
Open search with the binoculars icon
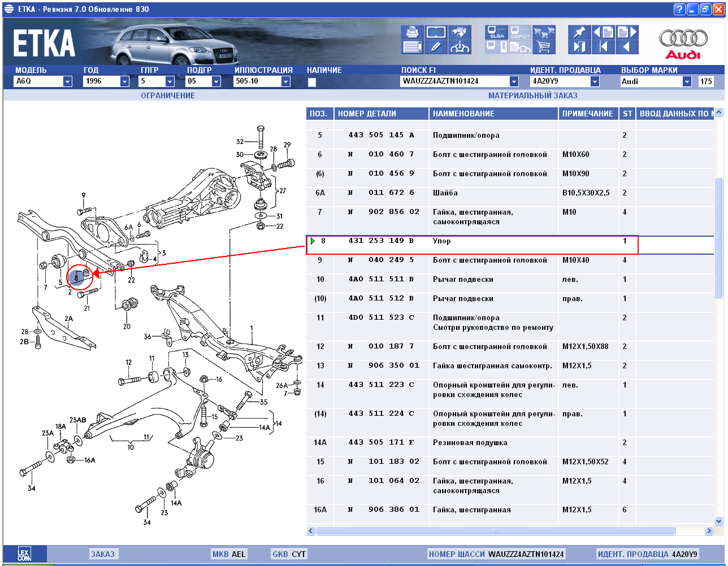coord(460,32)
